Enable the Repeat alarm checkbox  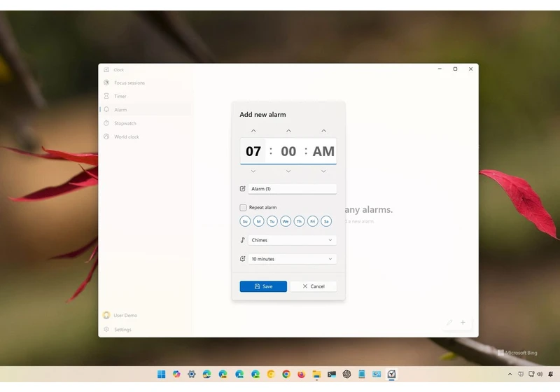tap(243, 207)
